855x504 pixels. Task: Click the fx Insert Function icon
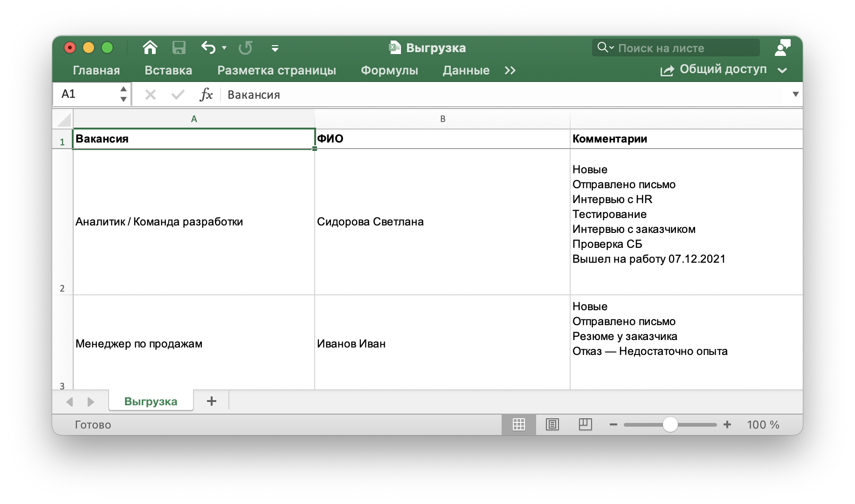click(x=206, y=95)
